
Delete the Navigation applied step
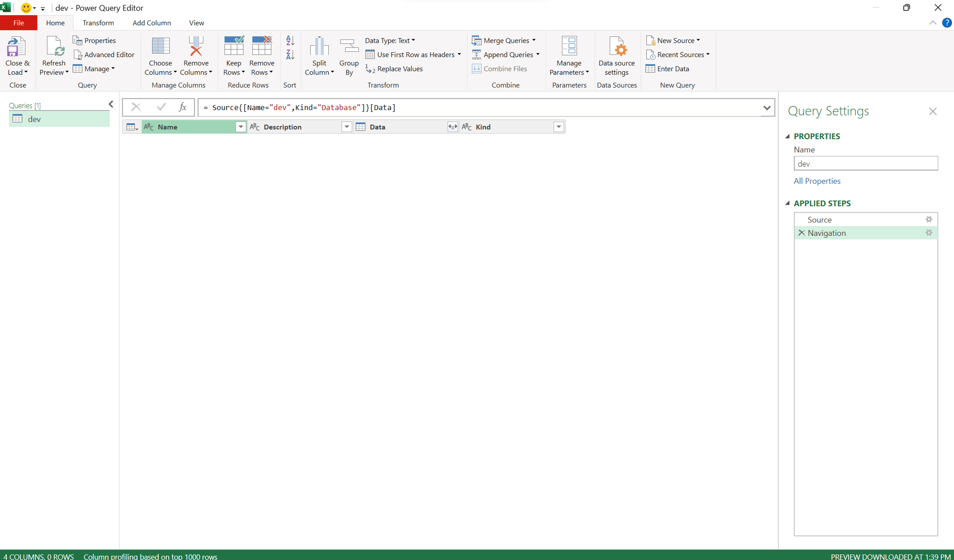(x=801, y=233)
